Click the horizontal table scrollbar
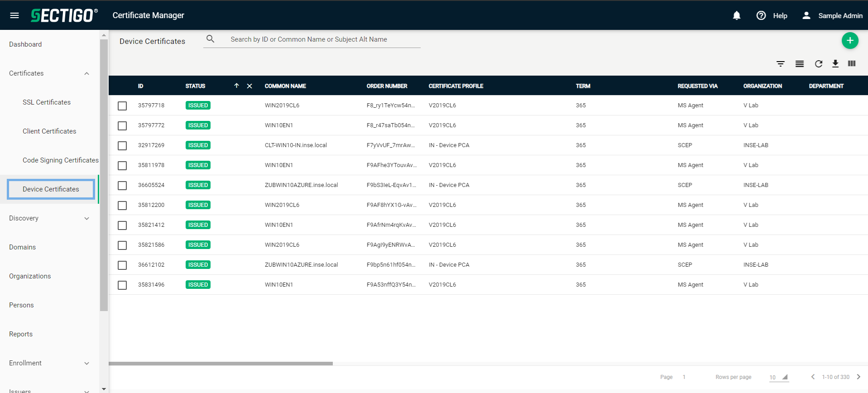The image size is (868, 393). click(x=221, y=364)
